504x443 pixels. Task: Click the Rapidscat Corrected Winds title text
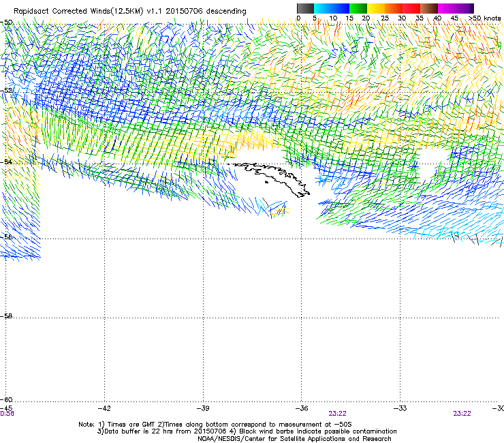coord(130,12)
